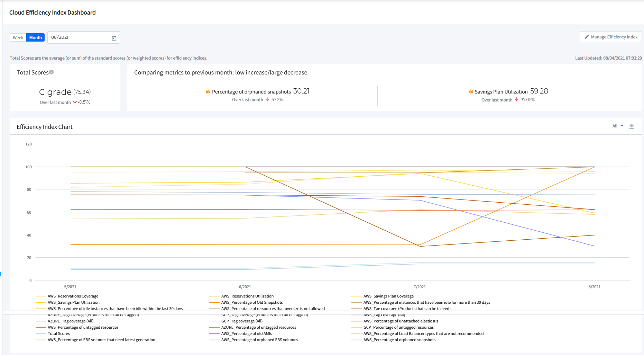The image size is (644, 355).
Task: Switch to the Week view
Action: [x=18, y=38]
